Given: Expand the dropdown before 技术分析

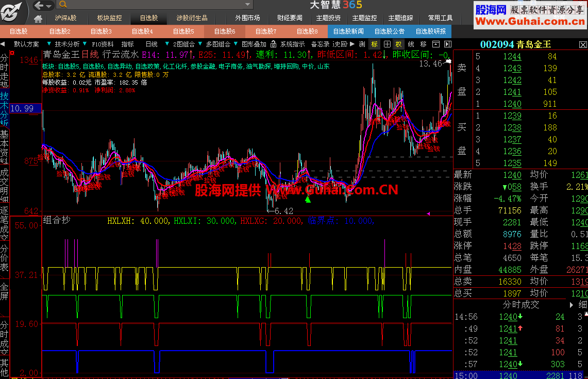Looking at the screenshot, I should (x=49, y=44).
